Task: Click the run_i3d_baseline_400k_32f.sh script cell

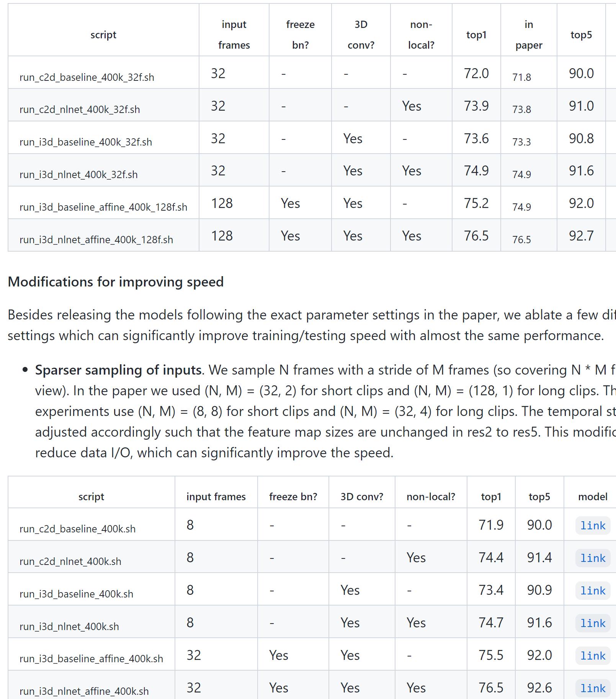Action: click(86, 142)
